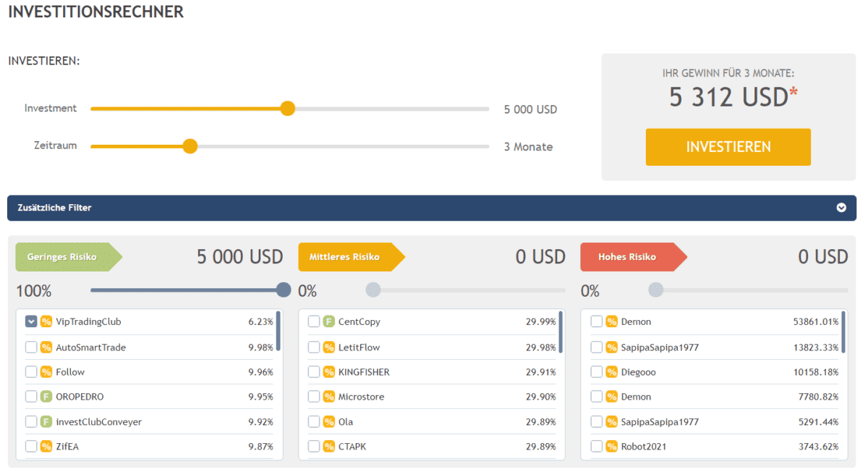Image resolution: width=868 pixels, height=472 pixels.
Task: Click the Zeitraum slider handle
Action: click(190, 146)
